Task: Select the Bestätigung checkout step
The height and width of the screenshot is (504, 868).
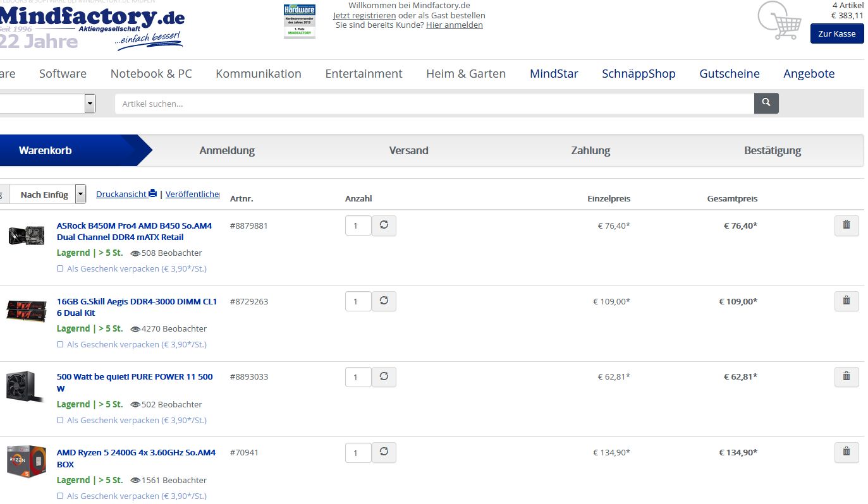Action: (773, 150)
